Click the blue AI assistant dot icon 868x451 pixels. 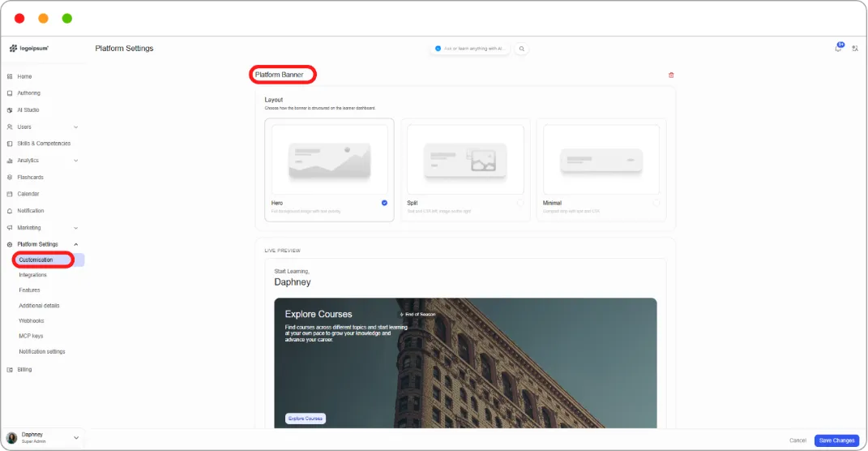point(438,49)
